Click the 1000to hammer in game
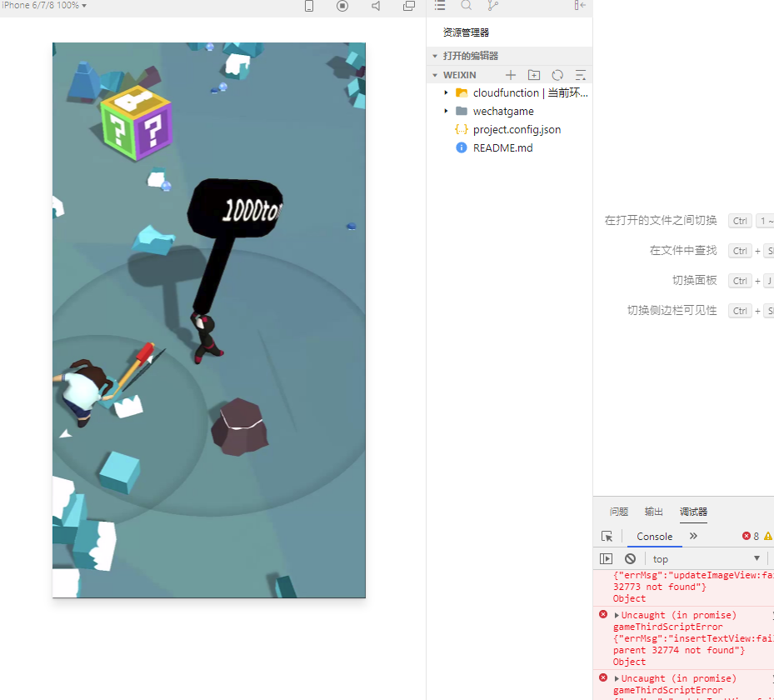 pyautogui.click(x=234, y=207)
